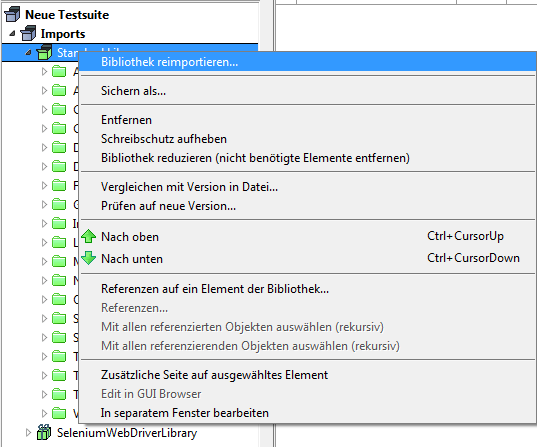The image size is (537, 447).
Task: Collapse the selected library node
Action: pos(28,53)
